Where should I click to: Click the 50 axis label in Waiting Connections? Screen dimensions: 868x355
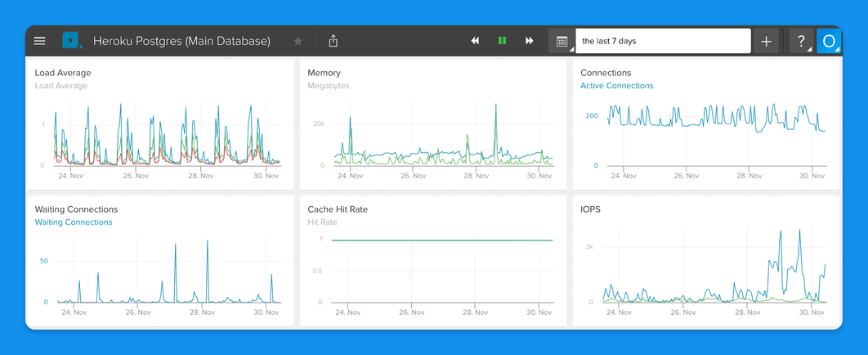(x=44, y=261)
